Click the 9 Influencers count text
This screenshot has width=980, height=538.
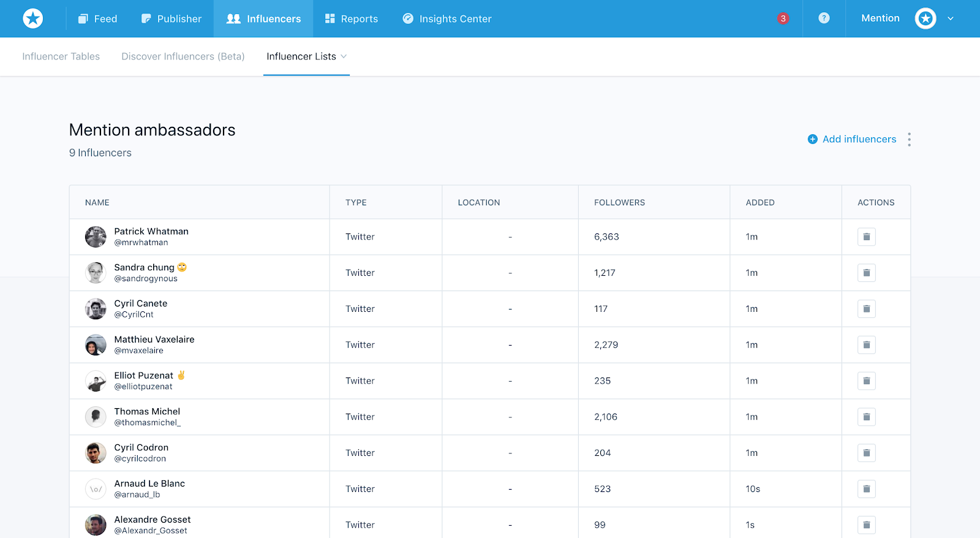(100, 153)
